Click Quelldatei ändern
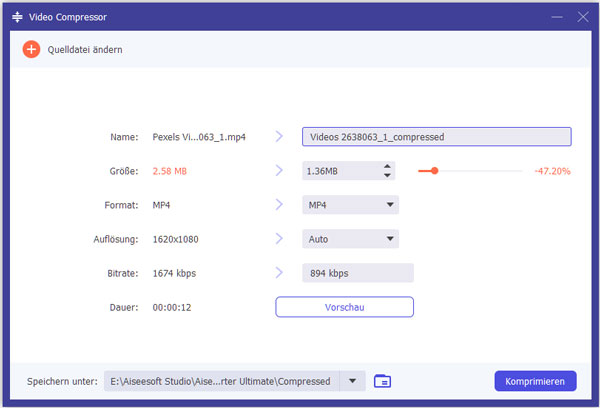The image size is (600, 408). [x=84, y=49]
